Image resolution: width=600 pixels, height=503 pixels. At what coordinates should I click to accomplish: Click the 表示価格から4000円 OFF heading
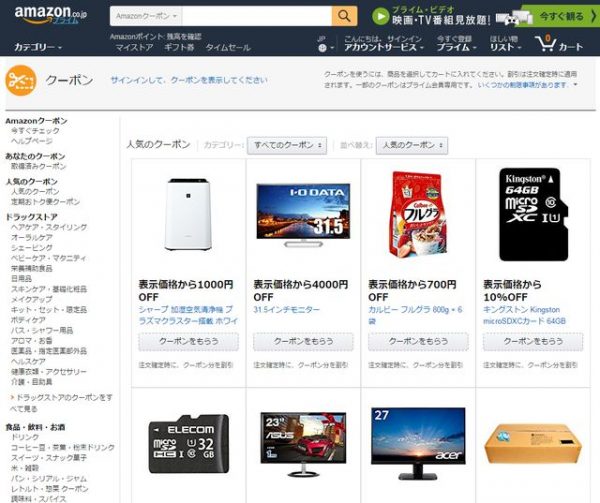point(301,291)
